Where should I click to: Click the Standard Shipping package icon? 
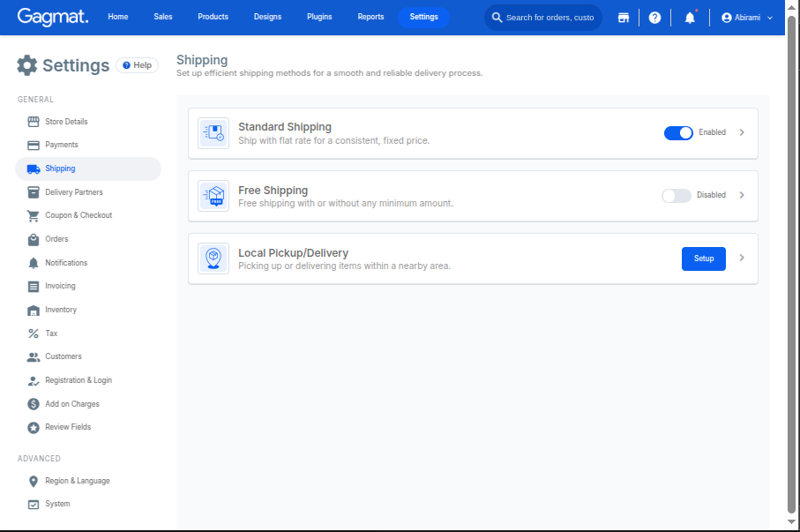point(213,133)
